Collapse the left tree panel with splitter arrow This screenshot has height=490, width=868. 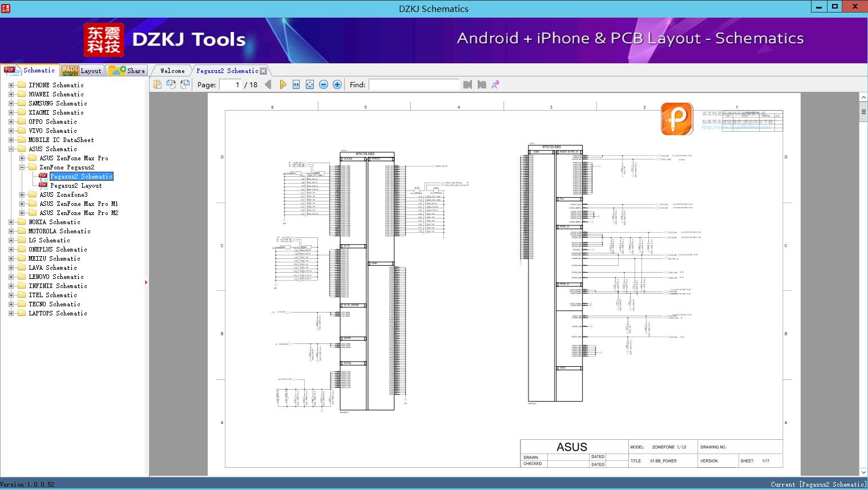[x=147, y=282]
